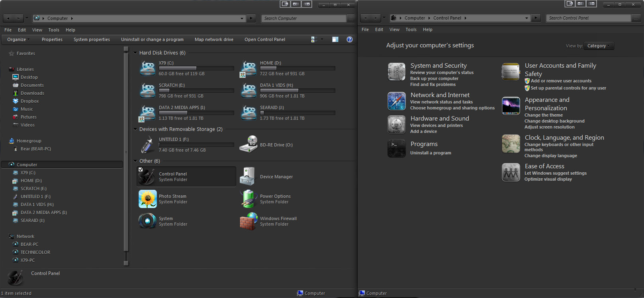Open the Organize dropdown menu
The height and width of the screenshot is (298, 644).
point(18,39)
